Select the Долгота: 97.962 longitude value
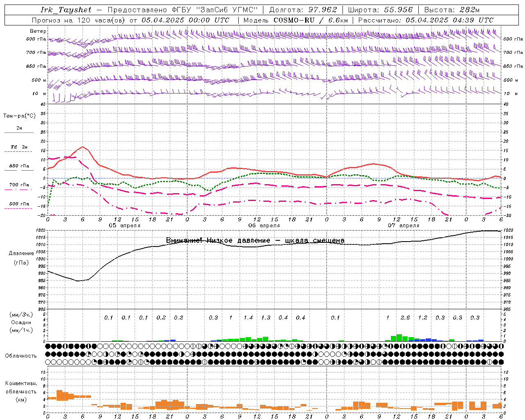Image resolution: width=525 pixels, height=420 pixels. (x=303, y=10)
